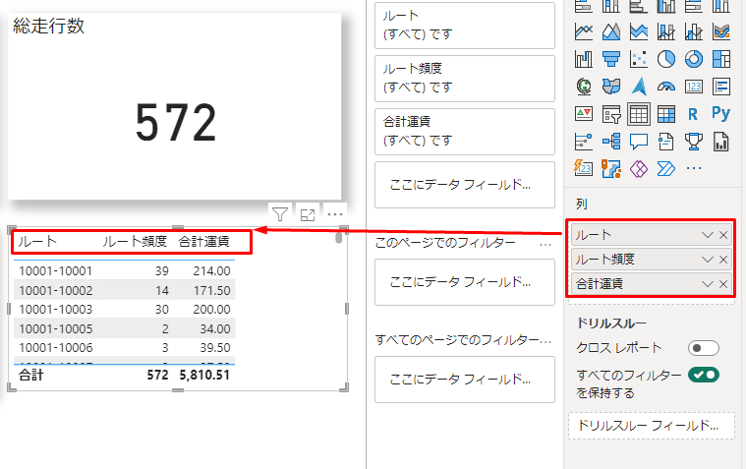Click the table's vertical scrollbar thumb
The image size is (746, 469).
339,237
